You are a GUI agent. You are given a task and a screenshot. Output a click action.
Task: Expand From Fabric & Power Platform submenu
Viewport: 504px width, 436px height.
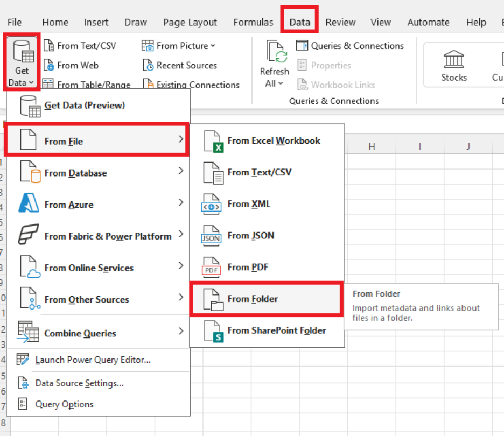pyautogui.click(x=98, y=236)
